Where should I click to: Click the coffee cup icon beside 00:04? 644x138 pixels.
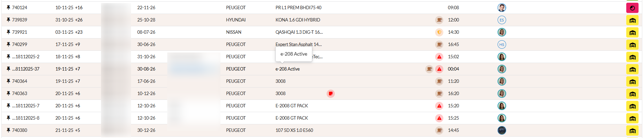[429, 69]
